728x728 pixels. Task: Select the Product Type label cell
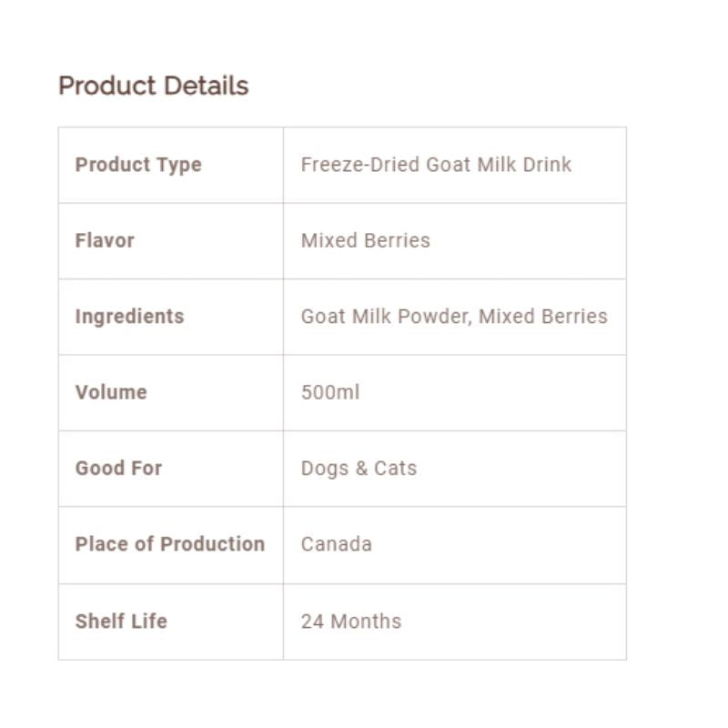(138, 165)
